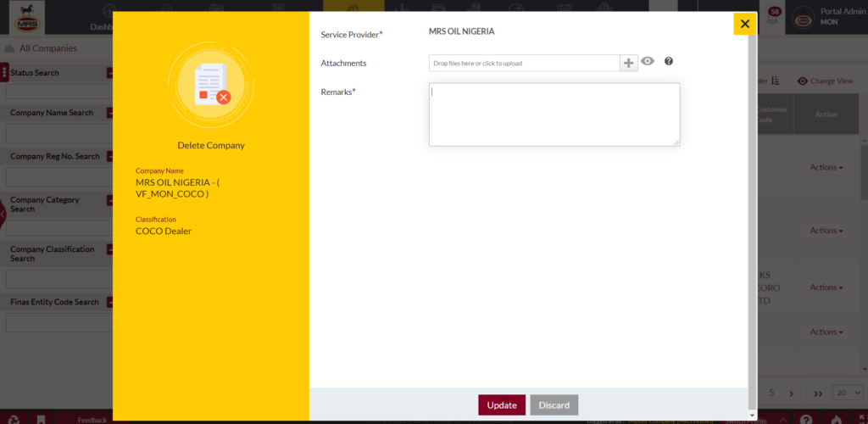Click the Feedback link in footer

pos(92,420)
